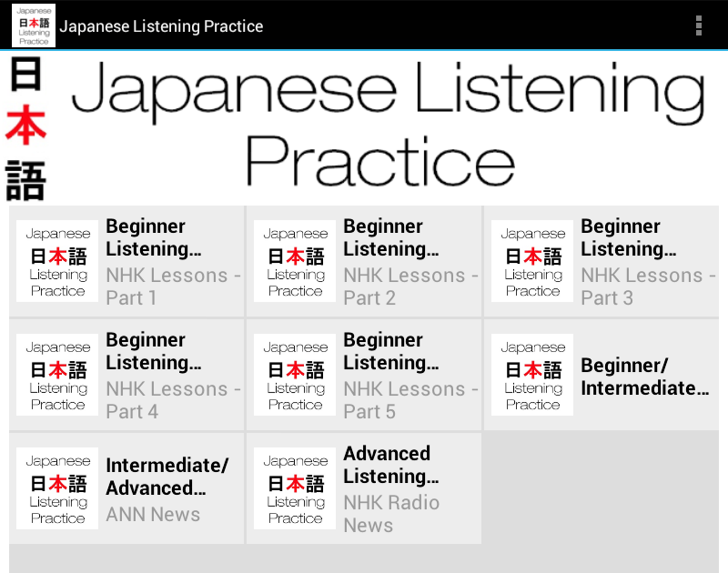Select the Beginner/Intermediate card's logo icon
Image resolution: width=728 pixels, height=573 pixels.
[x=531, y=375]
